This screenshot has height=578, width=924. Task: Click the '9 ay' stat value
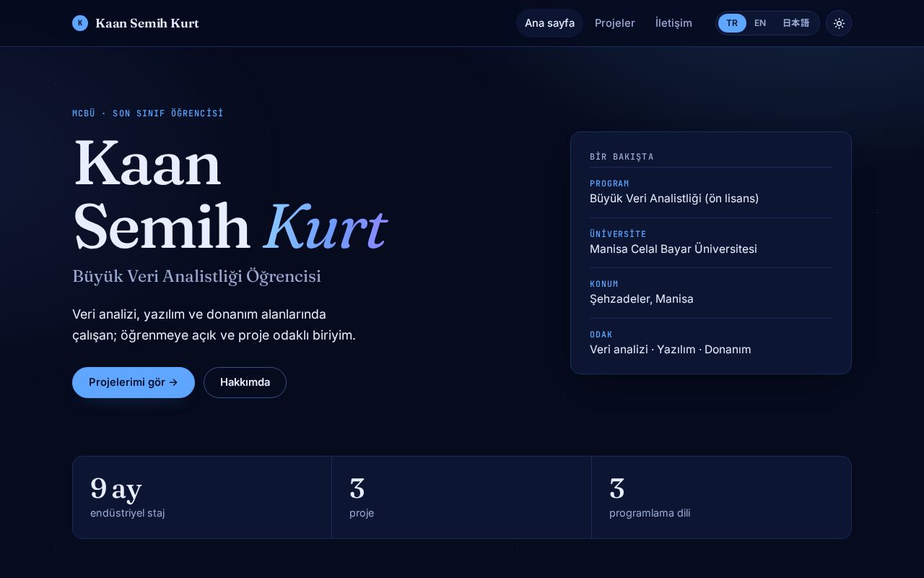(x=115, y=489)
